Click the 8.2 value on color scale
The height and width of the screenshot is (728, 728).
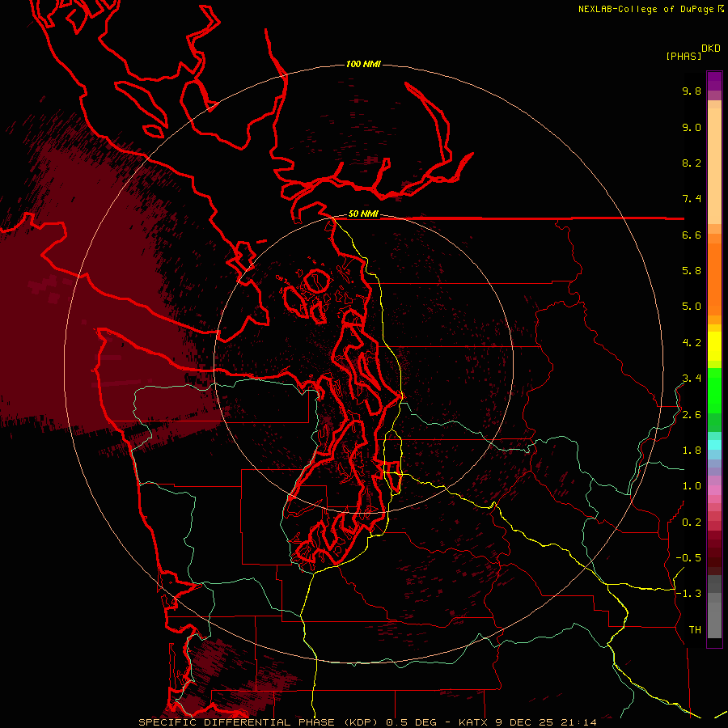coord(692,163)
